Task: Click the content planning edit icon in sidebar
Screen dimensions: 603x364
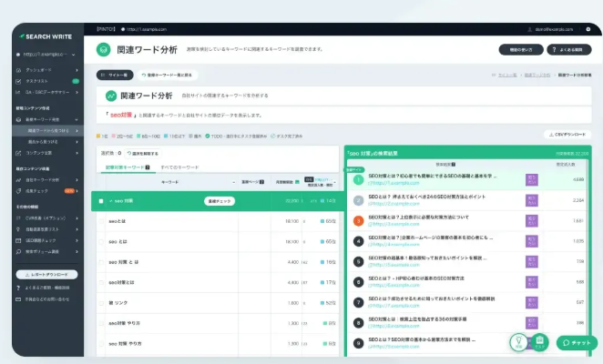Action: pos(18,153)
